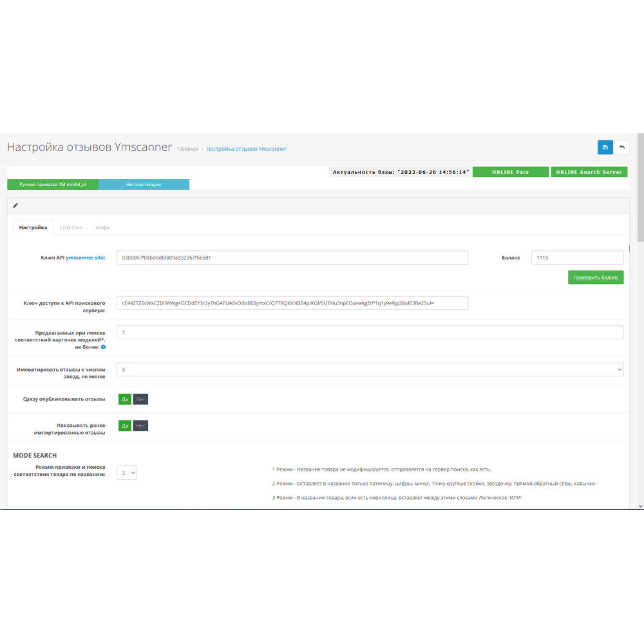
Task: Open Ручная привязка YM model_id
Action: [53, 184]
